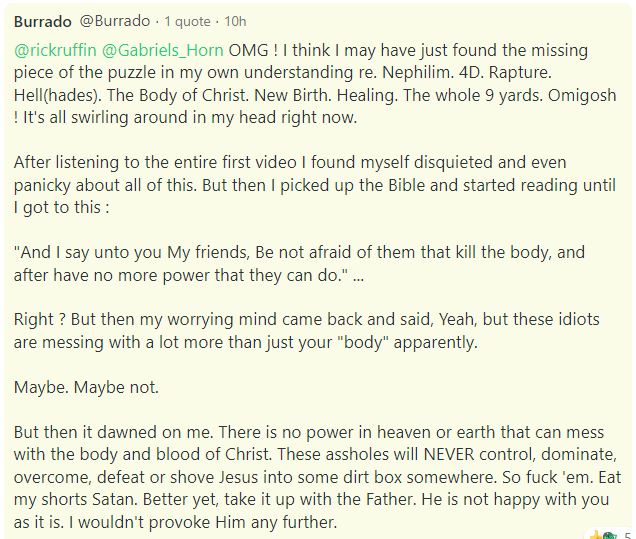
Task: Click the paragraph starting "Right ? But then my worrying"
Action: click(307, 331)
